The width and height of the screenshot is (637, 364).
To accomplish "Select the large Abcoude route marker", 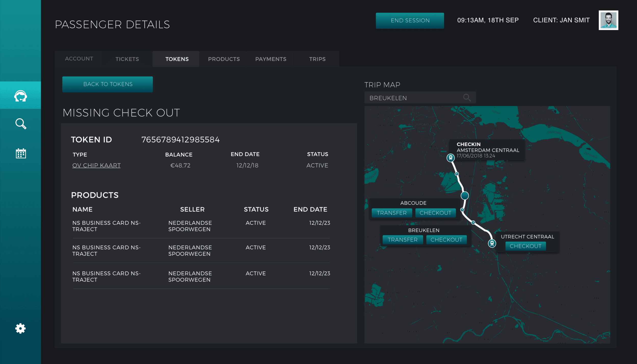I will pyautogui.click(x=465, y=196).
